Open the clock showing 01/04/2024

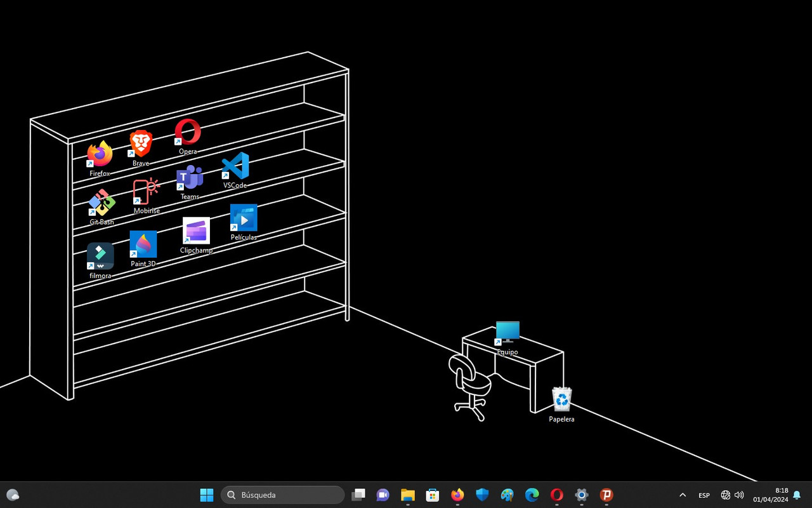click(771, 495)
